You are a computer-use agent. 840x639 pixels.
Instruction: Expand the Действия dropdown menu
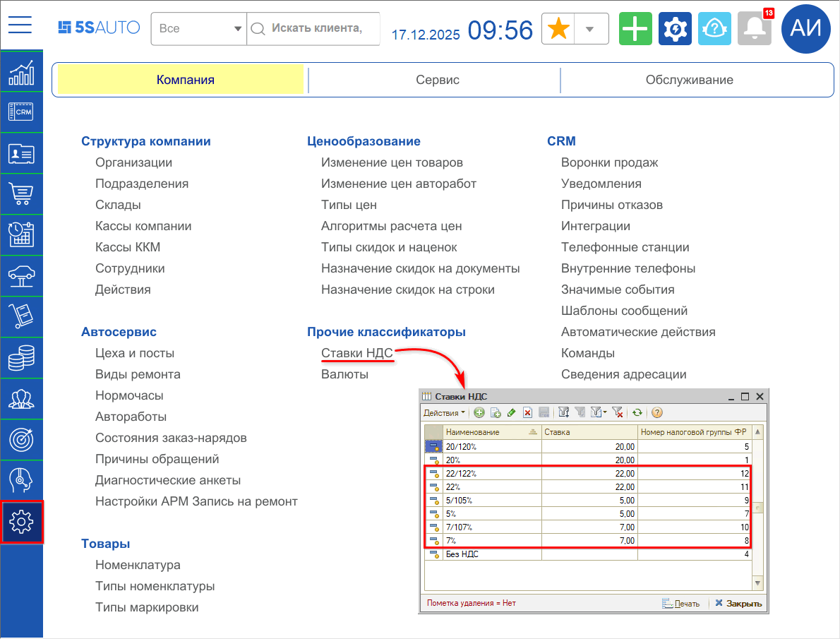click(444, 413)
